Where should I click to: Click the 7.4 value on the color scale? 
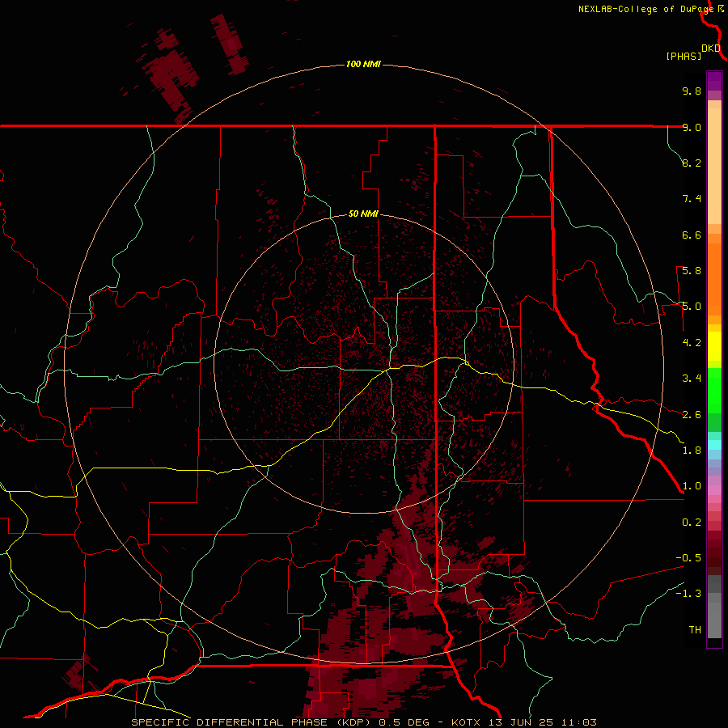tap(692, 199)
